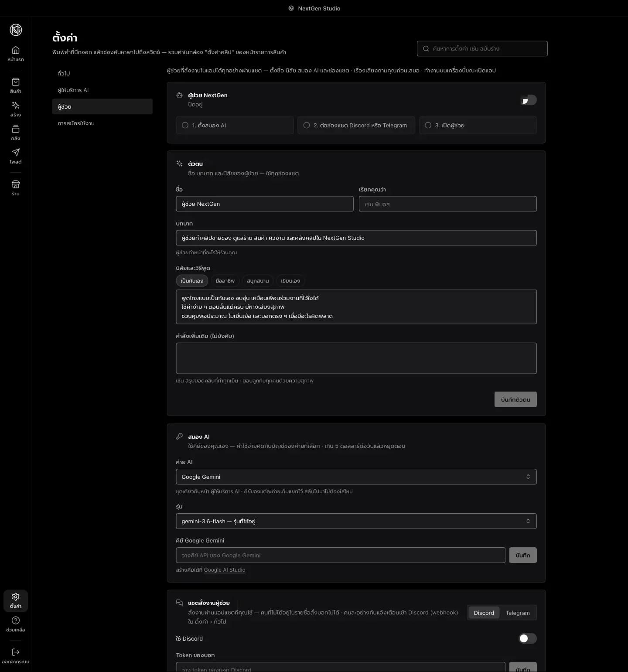Go to หน้าแรก home icon

click(16, 50)
